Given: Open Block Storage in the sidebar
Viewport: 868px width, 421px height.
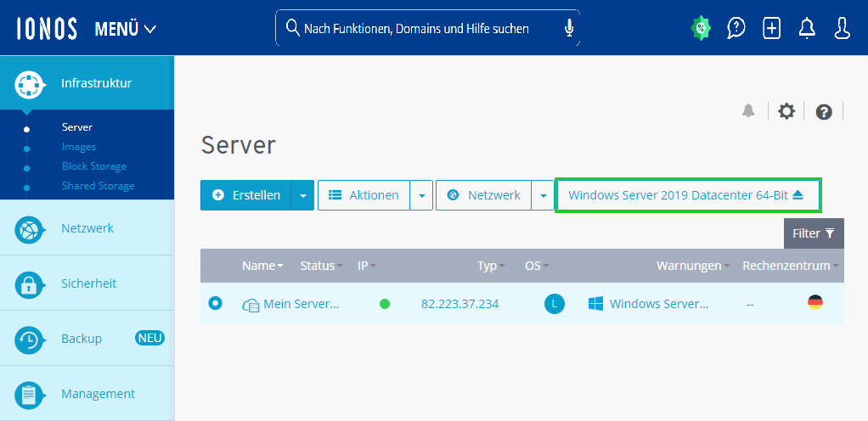Looking at the screenshot, I should [x=94, y=166].
